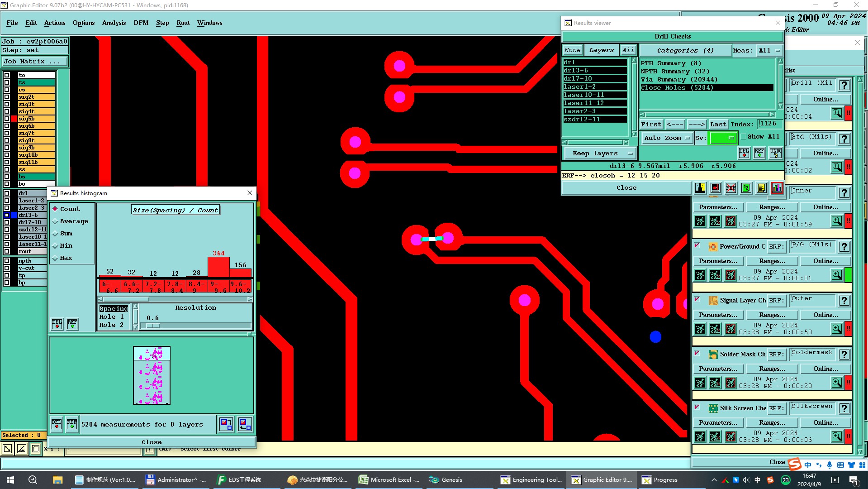
Task: Click the layers list scroll-up arrow in Results viewer
Action: [634, 61]
